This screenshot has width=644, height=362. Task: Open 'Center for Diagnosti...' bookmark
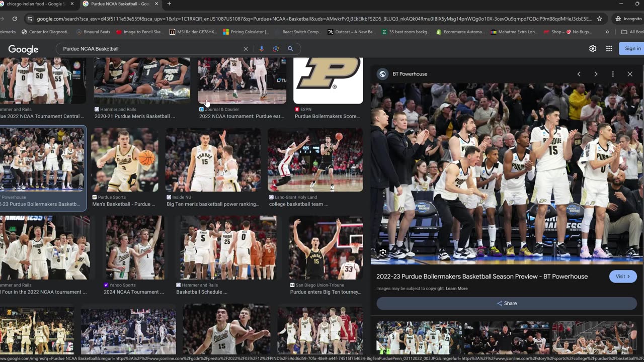tap(46, 32)
